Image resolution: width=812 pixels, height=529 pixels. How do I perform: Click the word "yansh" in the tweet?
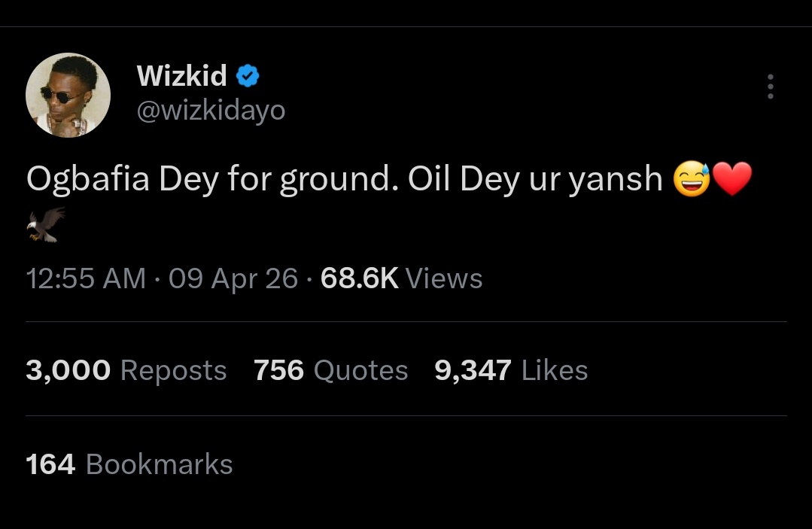[615, 181]
